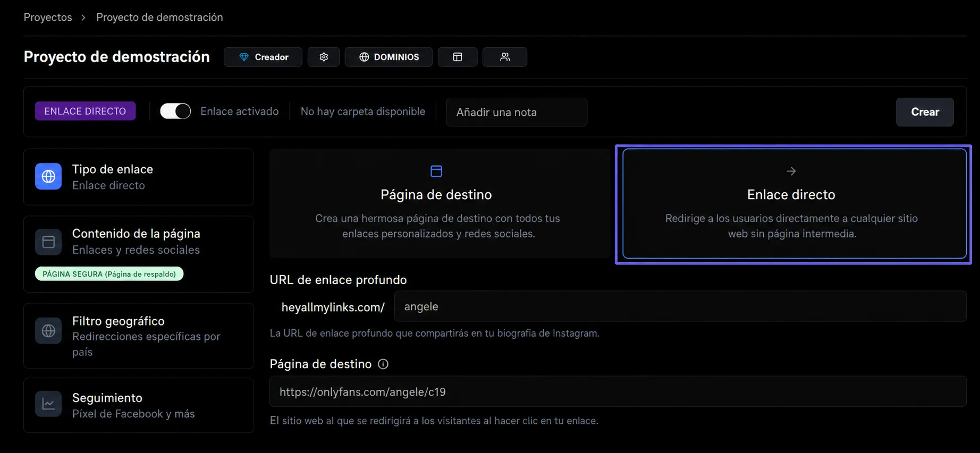Click the globe icon of Filtro geográfico

48,331
